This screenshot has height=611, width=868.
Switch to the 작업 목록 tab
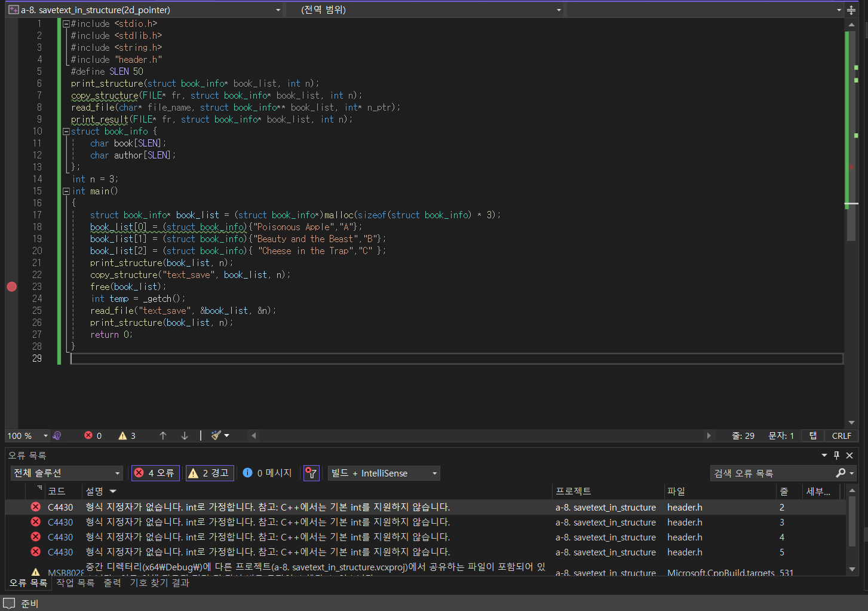click(x=75, y=582)
